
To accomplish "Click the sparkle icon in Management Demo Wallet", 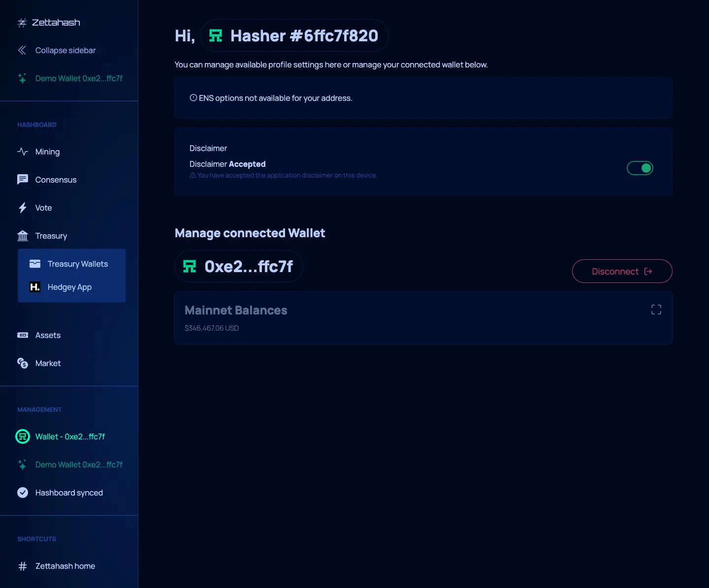I will (x=22, y=464).
